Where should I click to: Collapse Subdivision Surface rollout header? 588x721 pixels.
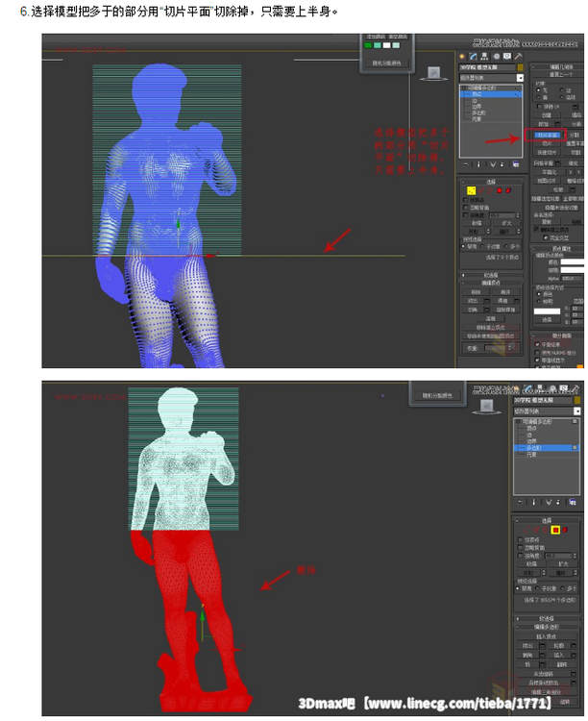coord(557,336)
